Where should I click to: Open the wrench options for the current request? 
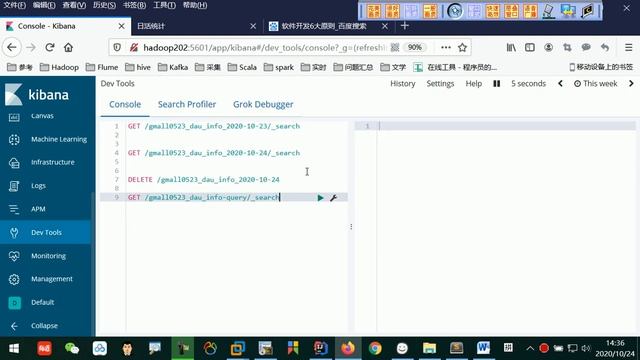(x=333, y=198)
